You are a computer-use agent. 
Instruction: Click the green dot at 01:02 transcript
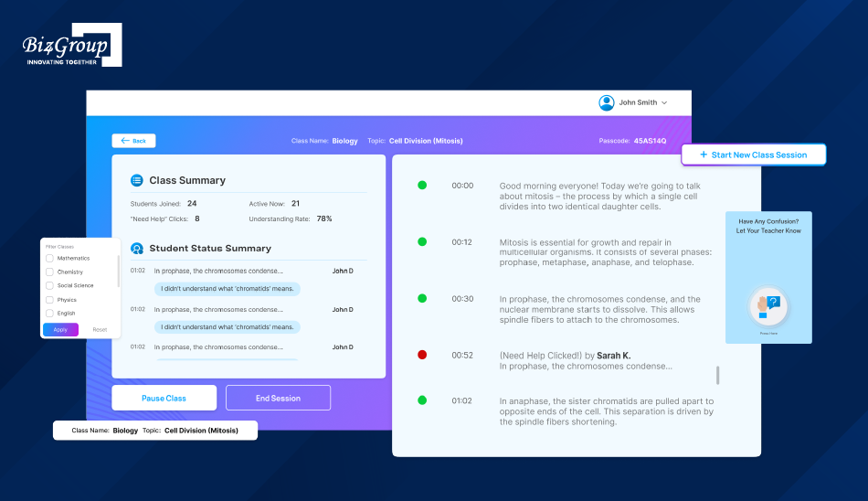pyautogui.click(x=422, y=400)
